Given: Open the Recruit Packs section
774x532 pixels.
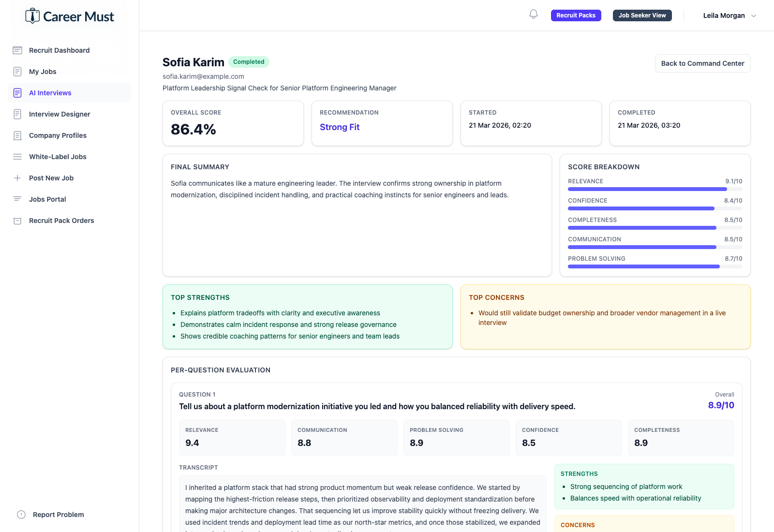Looking at the screenshot, I should coord(576,15).
